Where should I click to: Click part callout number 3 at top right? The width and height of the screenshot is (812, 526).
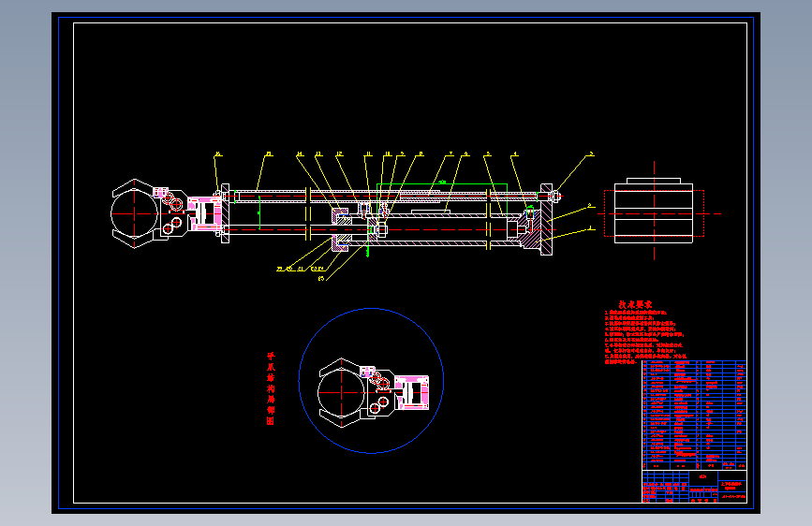pyautogui.click(x=591, y=153)
